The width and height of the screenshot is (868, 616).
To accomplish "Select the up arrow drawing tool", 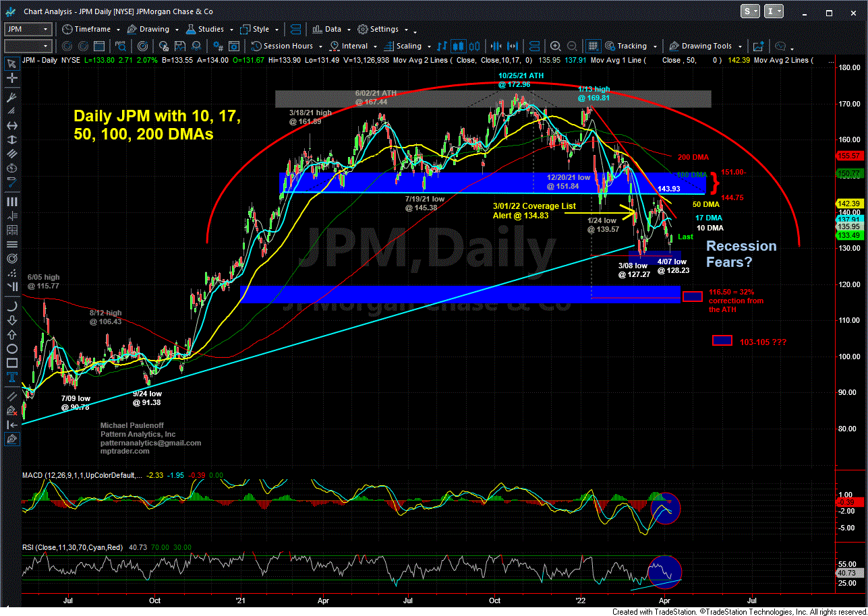I will pyautogui.click(x=11, y=334).
